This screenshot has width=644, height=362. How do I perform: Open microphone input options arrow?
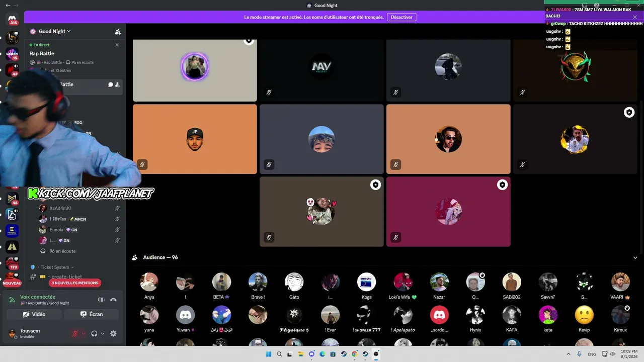pyautogui.click(x=84, y=333)
